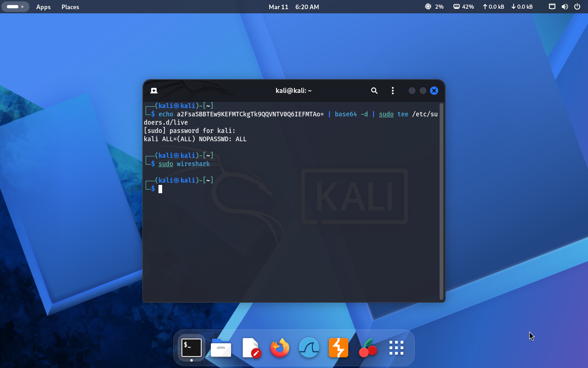The image size is (588, 368).
Task: Show all applications grid
Action: click(x=396, y=348)
